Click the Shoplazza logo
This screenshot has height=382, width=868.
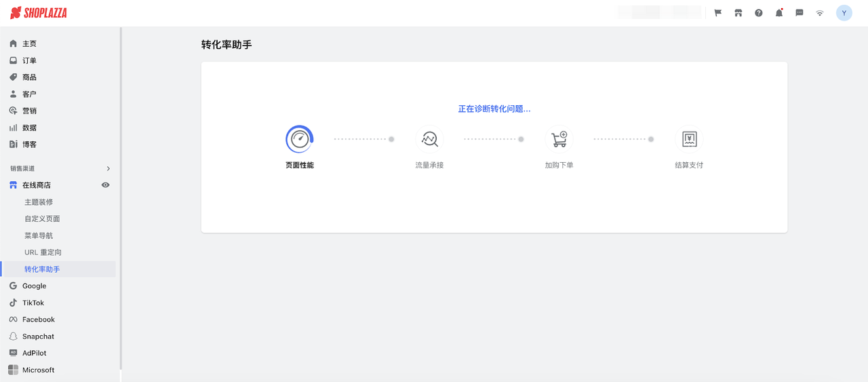click(x=39, y=13)
